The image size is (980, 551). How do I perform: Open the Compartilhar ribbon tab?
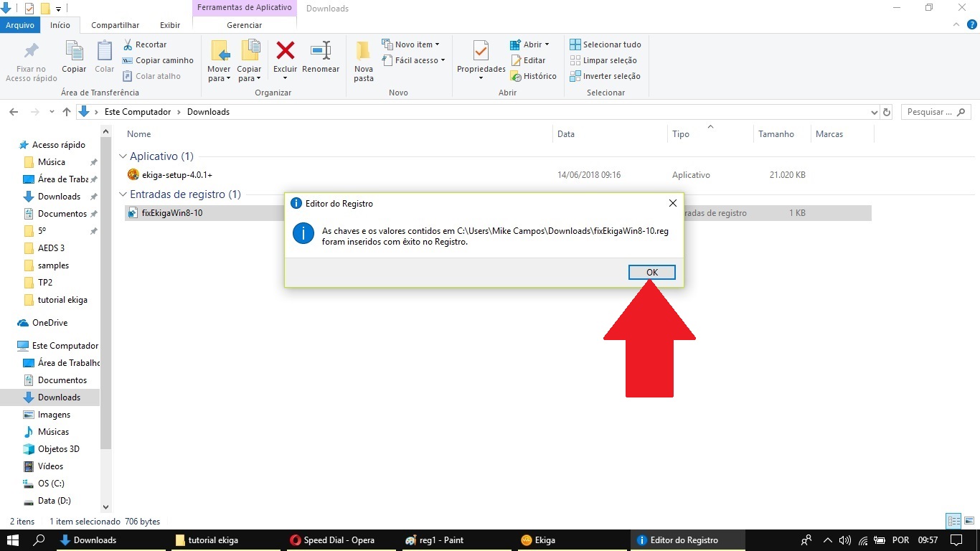coord(115,25)
